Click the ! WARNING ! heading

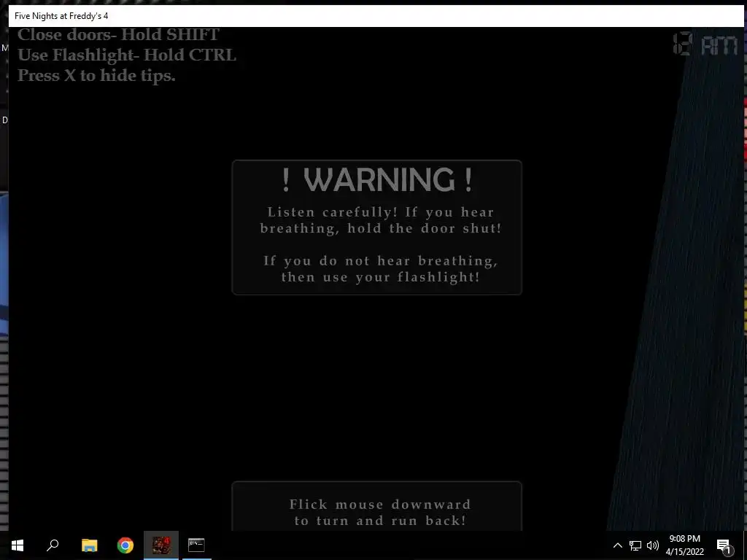[x=377, y=179]
